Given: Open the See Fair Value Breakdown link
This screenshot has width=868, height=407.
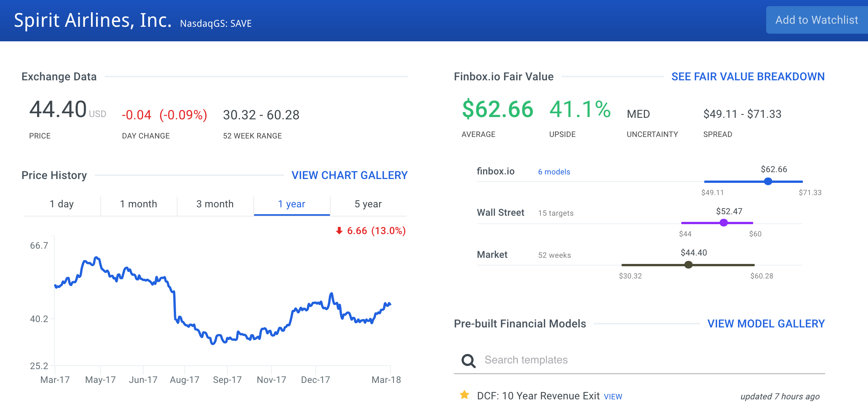Looking at the screenshot, I should (748, 77).
